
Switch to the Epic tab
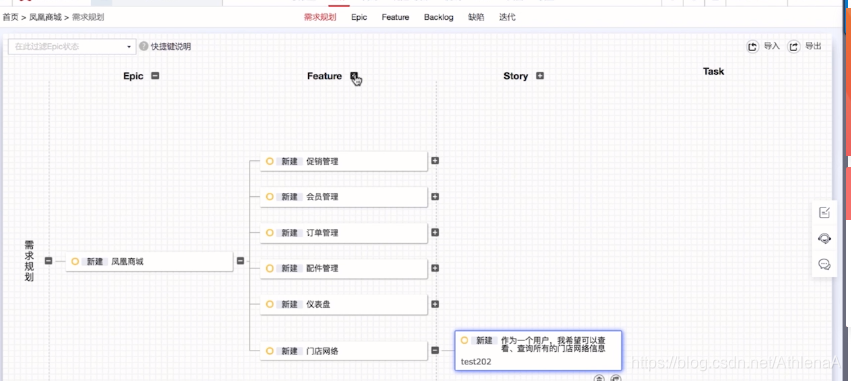[x=359, y=17]
